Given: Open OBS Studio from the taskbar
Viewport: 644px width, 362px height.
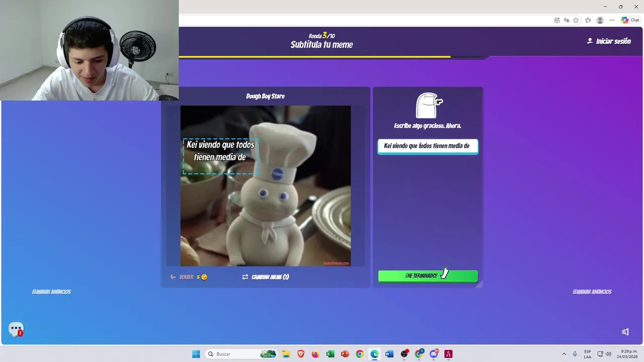Looking at the screenshot, I should pos(404,354).
